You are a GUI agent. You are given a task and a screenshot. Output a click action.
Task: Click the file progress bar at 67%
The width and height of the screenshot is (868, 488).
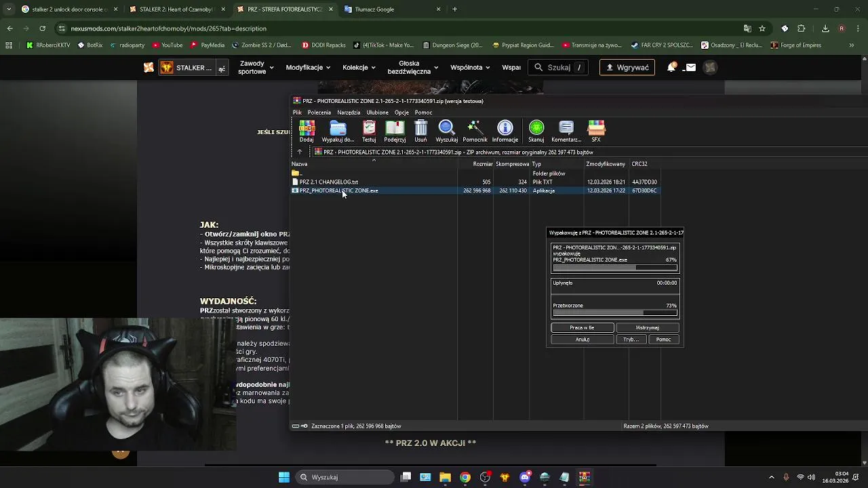click(x=615, y=268)
